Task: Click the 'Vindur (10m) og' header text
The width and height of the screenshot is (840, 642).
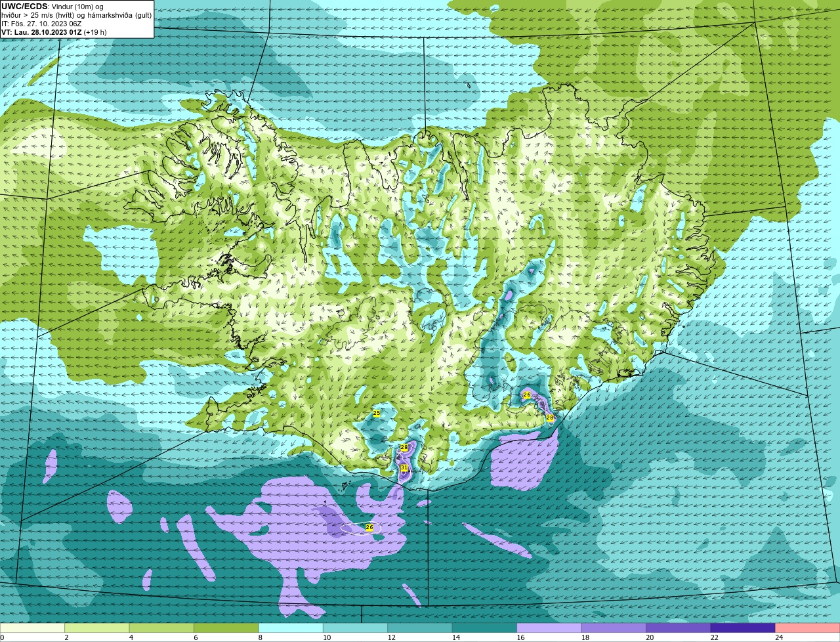Action: coord(77,7)
